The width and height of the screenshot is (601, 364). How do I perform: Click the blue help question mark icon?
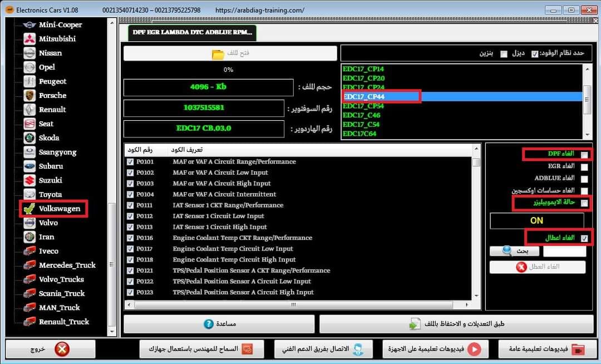[209, 324]
